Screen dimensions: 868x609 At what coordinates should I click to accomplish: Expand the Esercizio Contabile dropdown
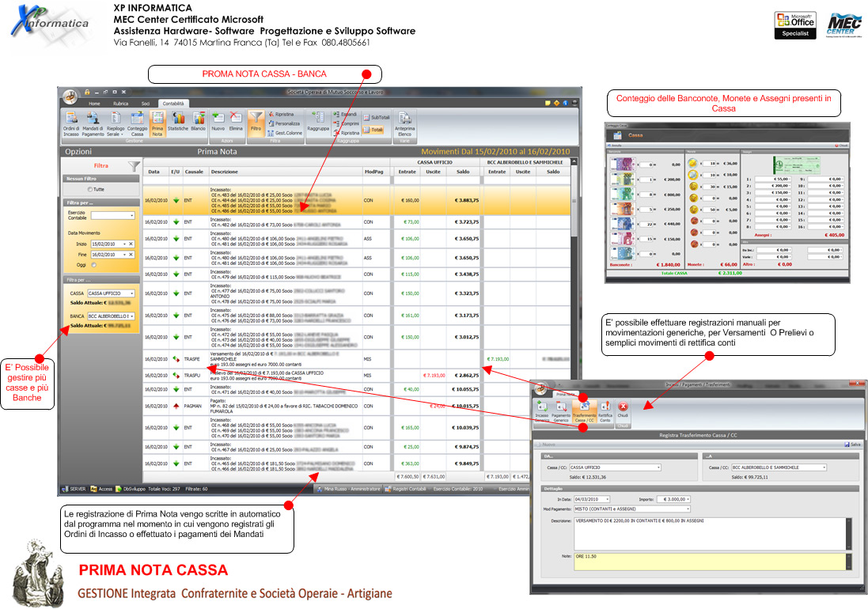point(113,215)
